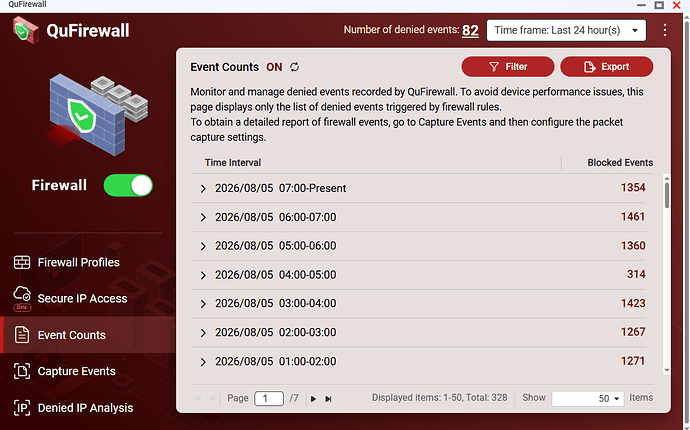The image size is (690, 430).
Task: Click blocked events value 1423
Action: pyautogui.click(x=633, y=303)
